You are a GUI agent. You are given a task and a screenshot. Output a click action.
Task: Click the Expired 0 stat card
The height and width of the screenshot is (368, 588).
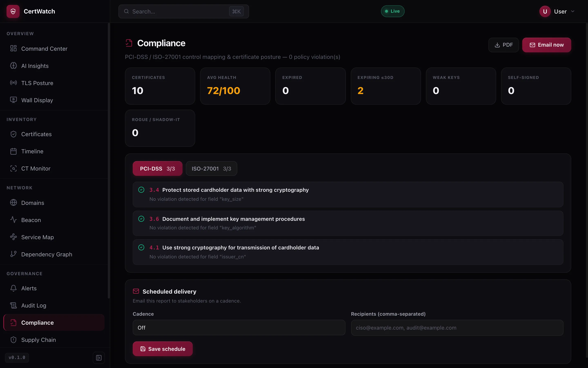coord(310,86)
